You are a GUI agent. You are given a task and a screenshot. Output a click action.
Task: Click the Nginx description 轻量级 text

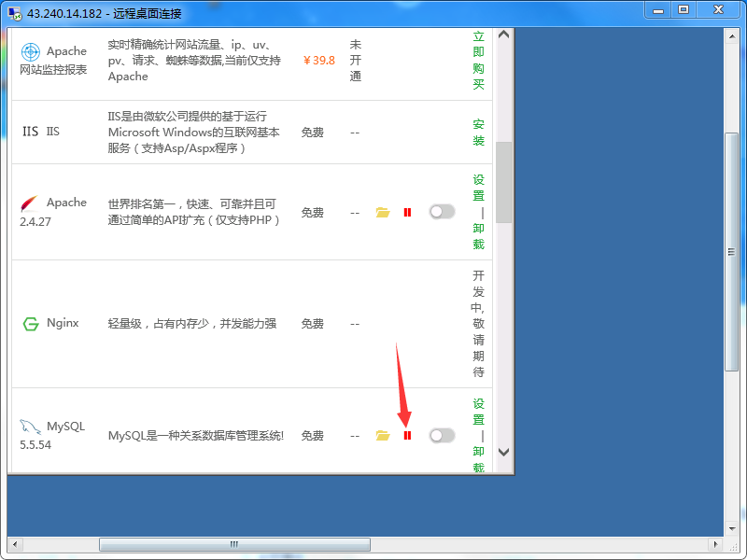click(x=192, y=324)
